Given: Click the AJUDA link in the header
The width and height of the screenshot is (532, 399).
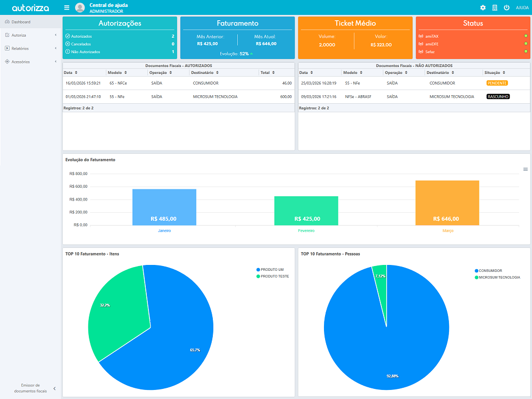Looking at the screenshot, I should [522, 8].
